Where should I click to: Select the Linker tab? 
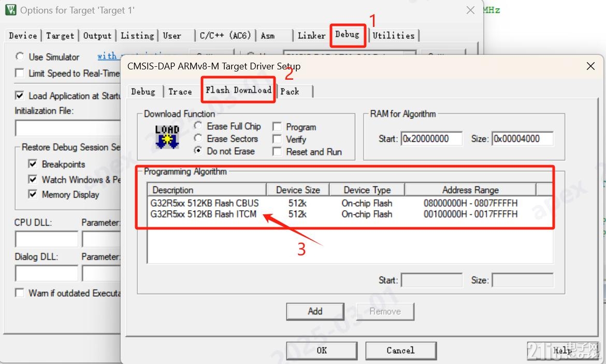(x=311, y=36)
